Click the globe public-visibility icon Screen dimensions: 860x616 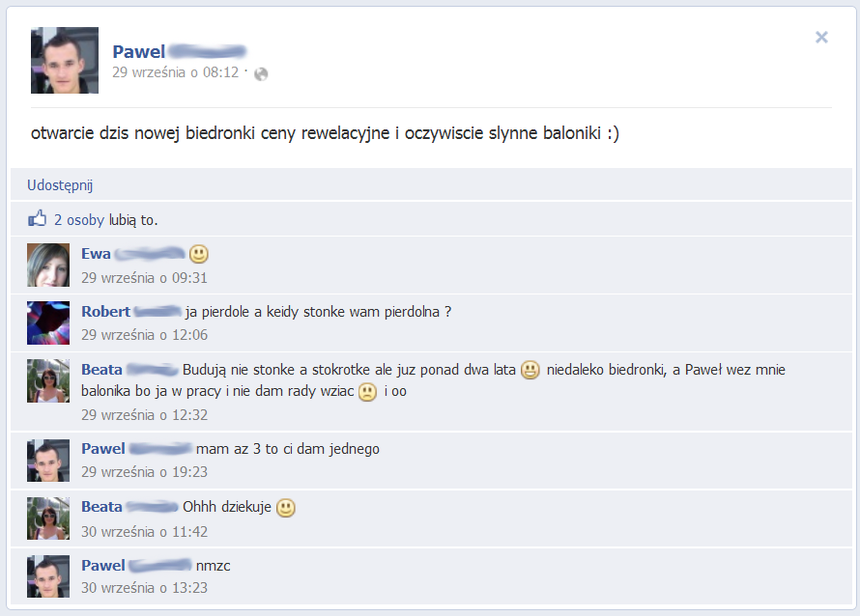pos(261,74)
